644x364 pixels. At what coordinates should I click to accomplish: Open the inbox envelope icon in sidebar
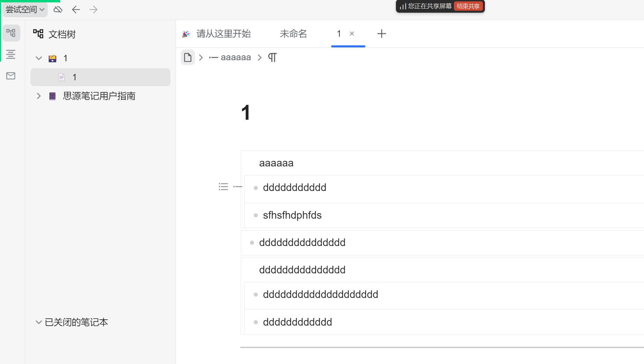pos(11,76)
